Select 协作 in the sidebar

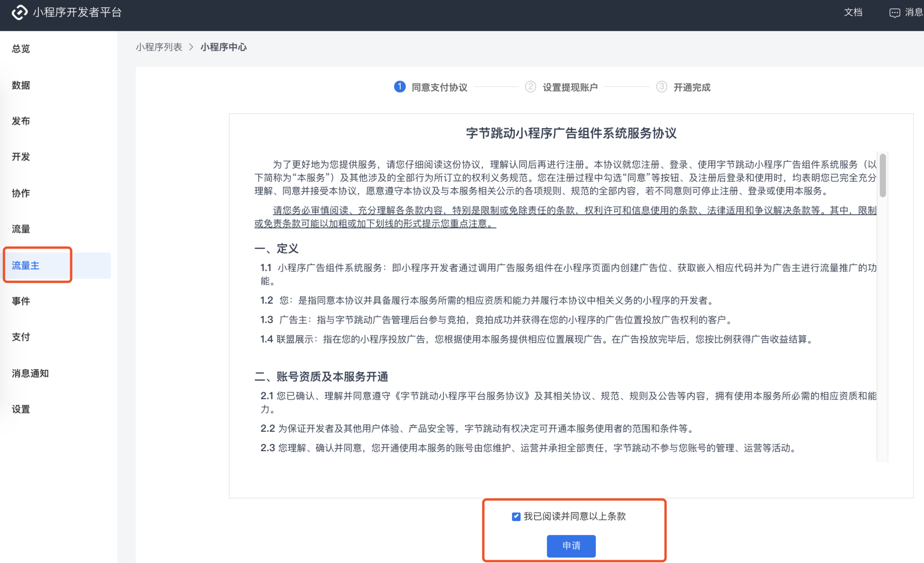point(21,193)
